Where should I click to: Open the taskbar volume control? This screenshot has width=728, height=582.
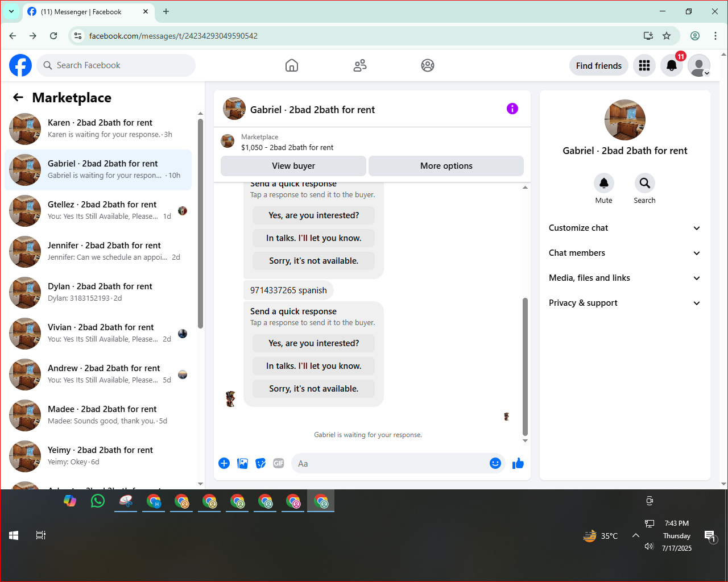click(649, 546)
